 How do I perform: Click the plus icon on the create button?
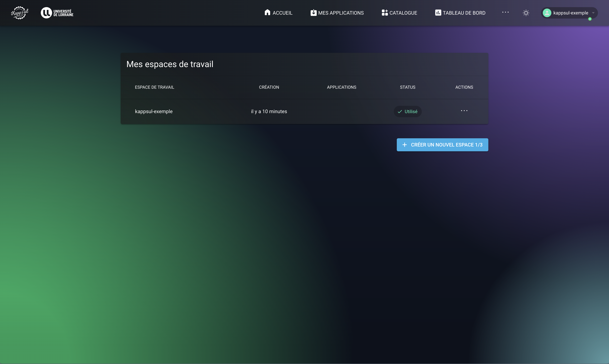[405, 145]
